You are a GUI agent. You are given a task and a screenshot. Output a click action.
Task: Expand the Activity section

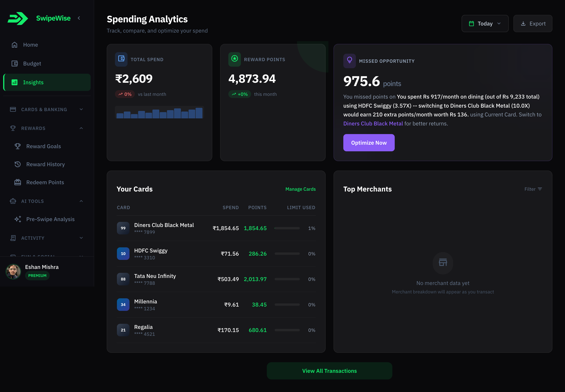(47, 238)
